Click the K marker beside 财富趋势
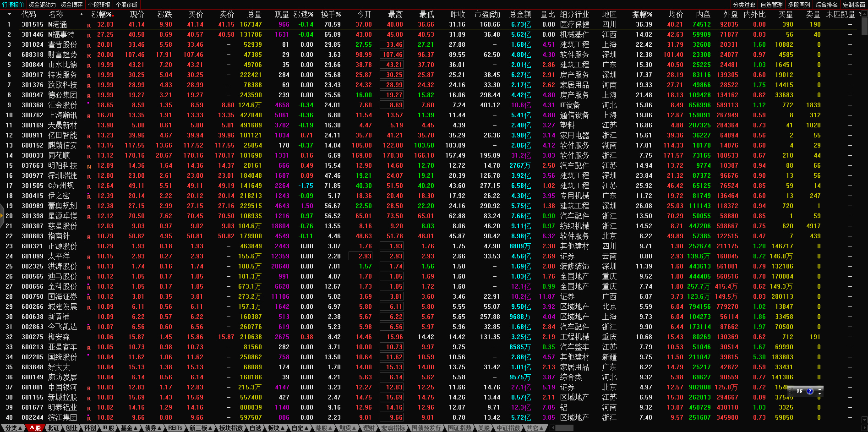 point(89,55)
